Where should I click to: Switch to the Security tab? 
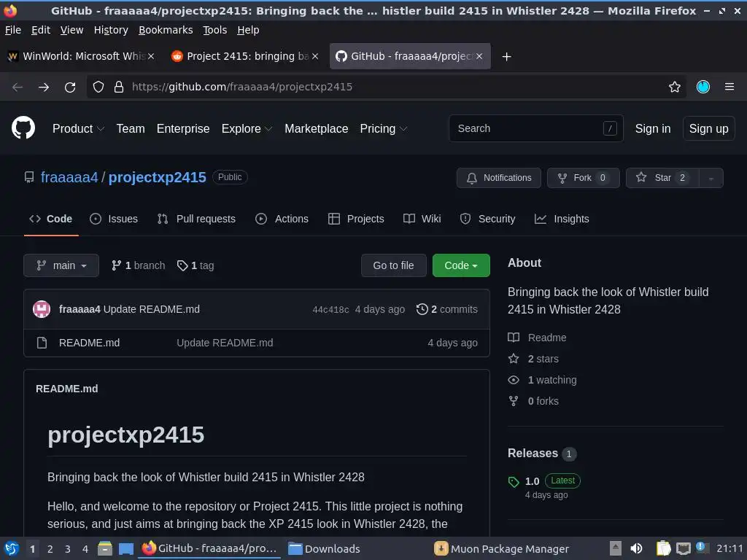point(488,219)
